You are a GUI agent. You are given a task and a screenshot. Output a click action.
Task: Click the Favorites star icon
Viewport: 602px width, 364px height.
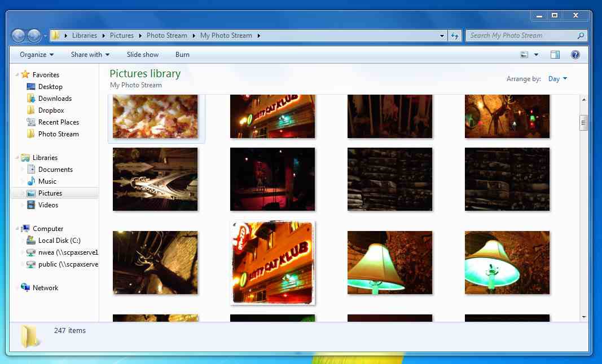(x=25, y=74)
